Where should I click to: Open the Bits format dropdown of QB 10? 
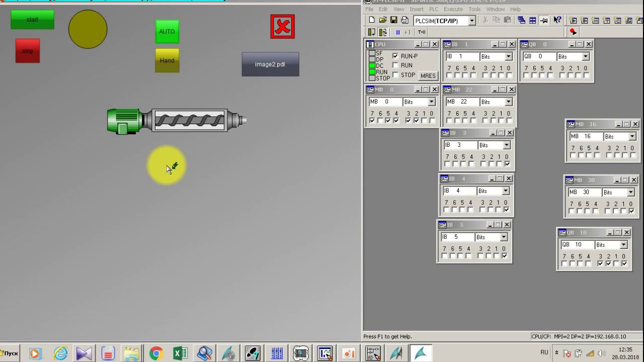[623, 245]
